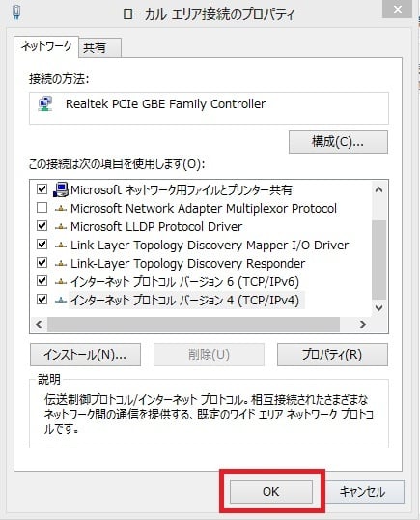
Task: Confirm with the OK button
Action: pyautogui.click(x=271, y=491)
